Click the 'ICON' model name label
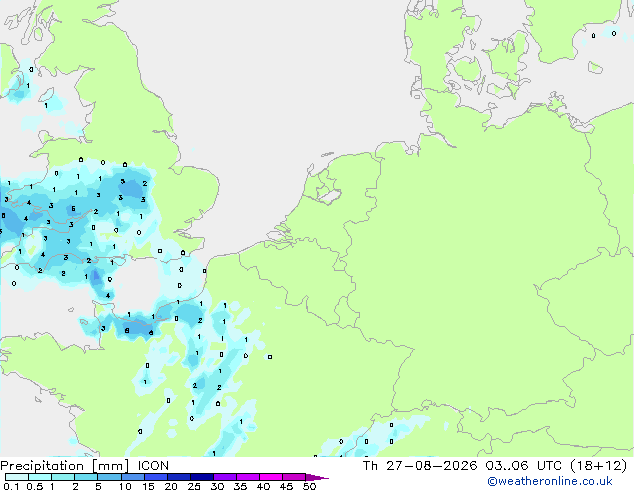This screenshot has width=634, height=490. pyautogui.click(x=153, y=466)
